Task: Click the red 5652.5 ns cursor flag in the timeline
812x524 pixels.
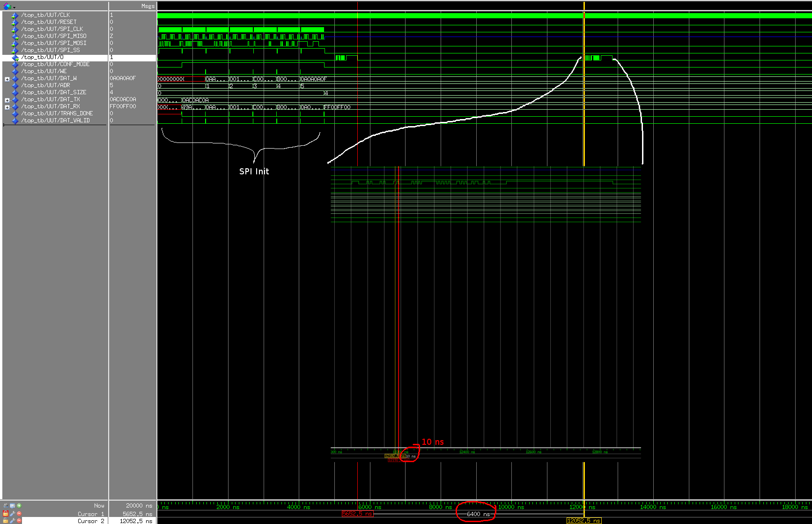Action: [357, 514]
